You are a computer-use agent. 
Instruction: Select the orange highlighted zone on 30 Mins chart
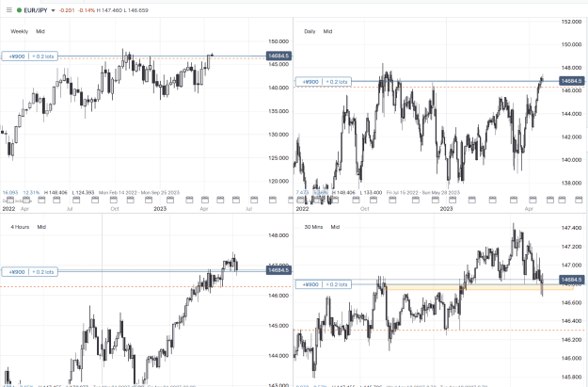[478, 287]
